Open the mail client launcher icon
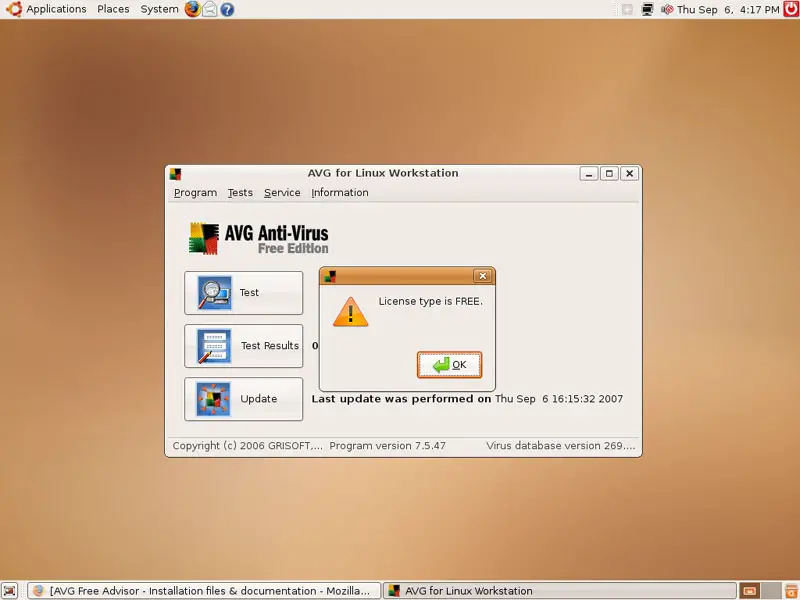800x600 pixels. 210,9
